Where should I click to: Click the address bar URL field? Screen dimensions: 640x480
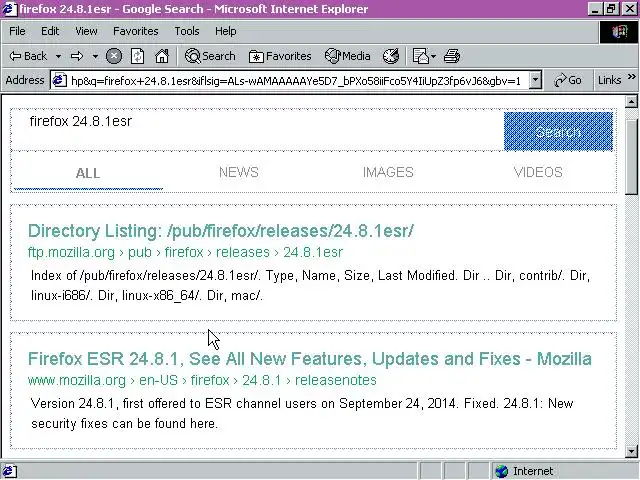(x=297, y=81)
